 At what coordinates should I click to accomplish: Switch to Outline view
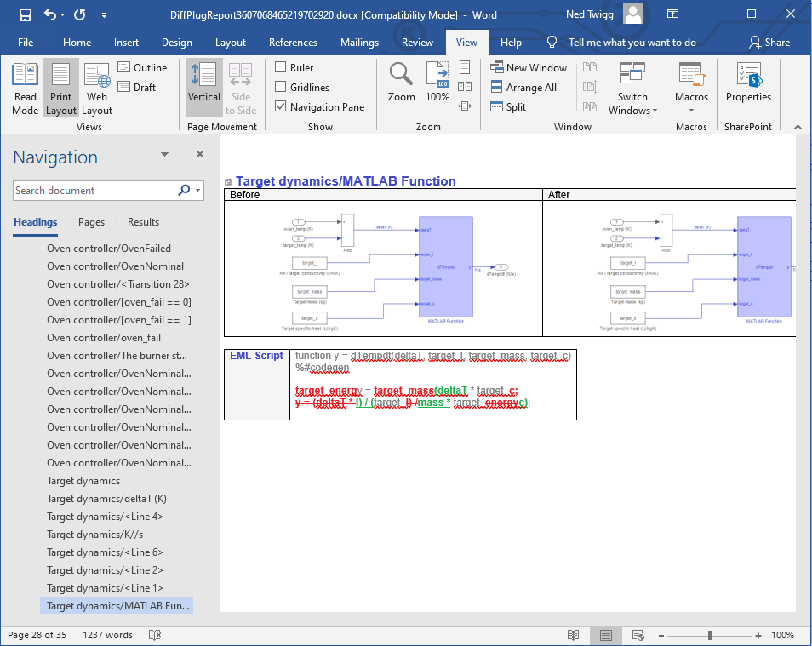coord(142,68)
